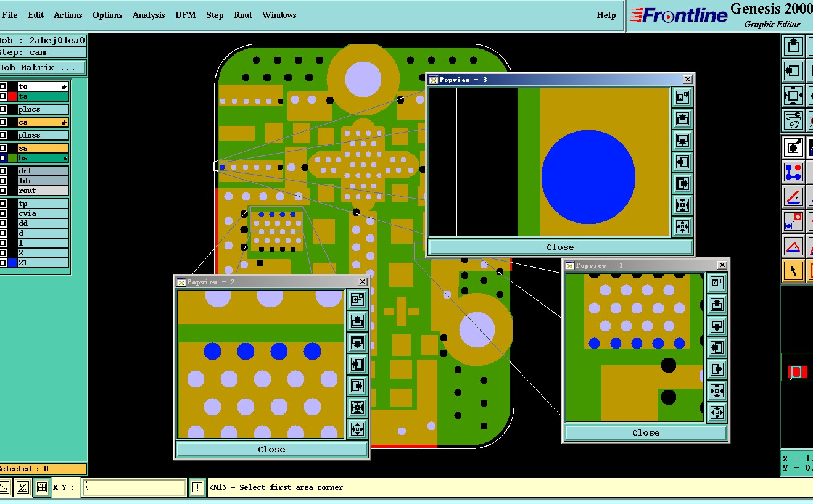Select the layer name tp
Screen dimensions: 813x504
(x=43, y=204)
